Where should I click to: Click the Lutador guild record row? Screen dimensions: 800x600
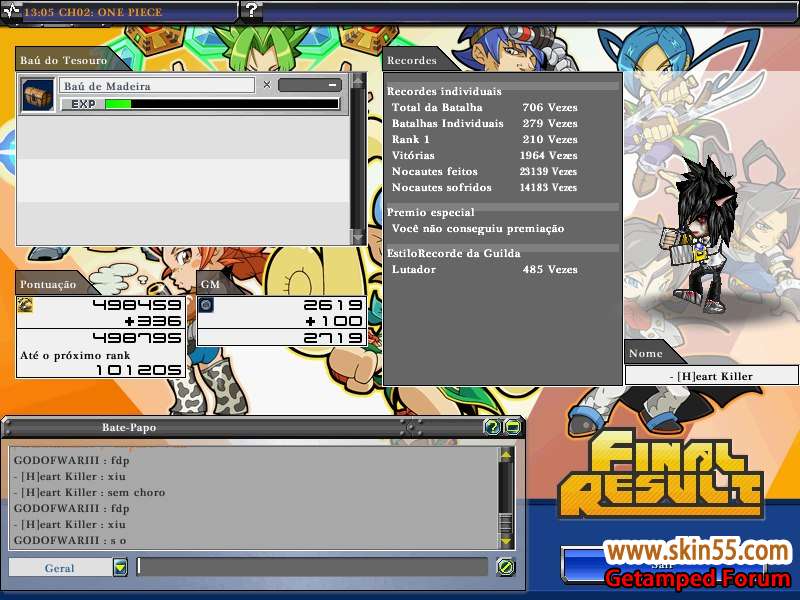(x=485, y=269)
